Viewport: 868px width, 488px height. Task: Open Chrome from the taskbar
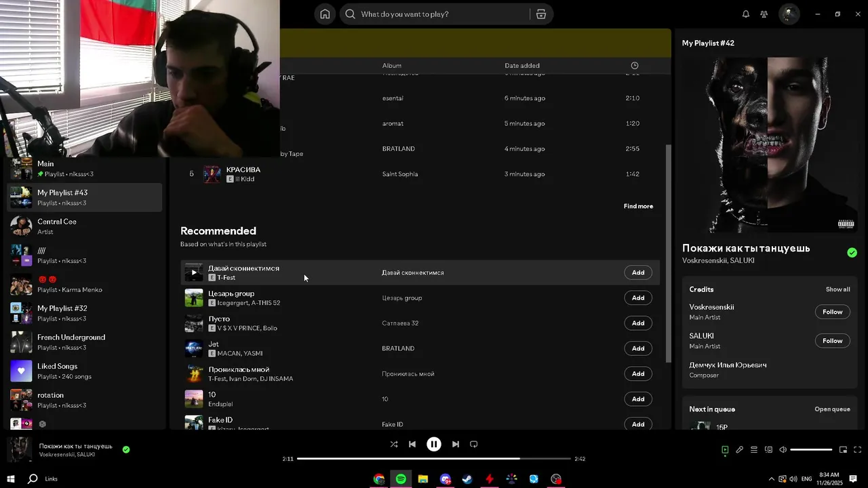(x=378, y=479)
